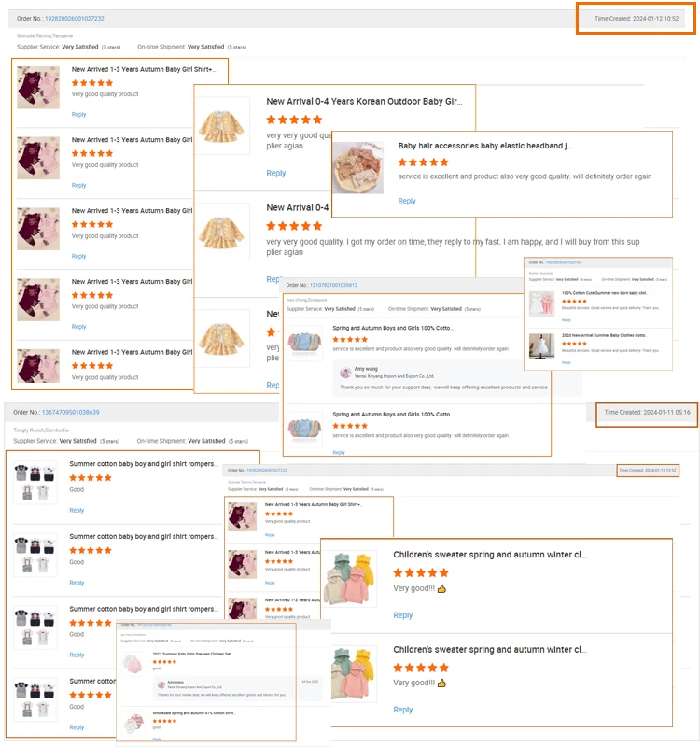Reply to the first summer rompers review
Image resolution: width=700 pixels, height=747 pixels.
coord(77,510)
